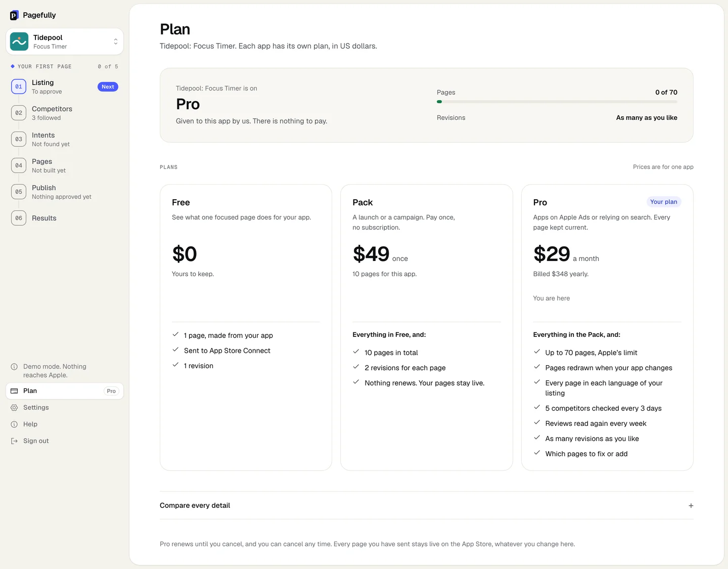Select step 03 badge for Intents
The image size is (728, 569).
[x=19, y=139]
